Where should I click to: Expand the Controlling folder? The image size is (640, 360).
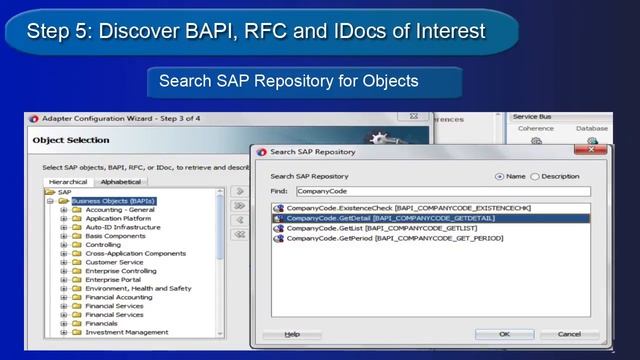point(64,245)
